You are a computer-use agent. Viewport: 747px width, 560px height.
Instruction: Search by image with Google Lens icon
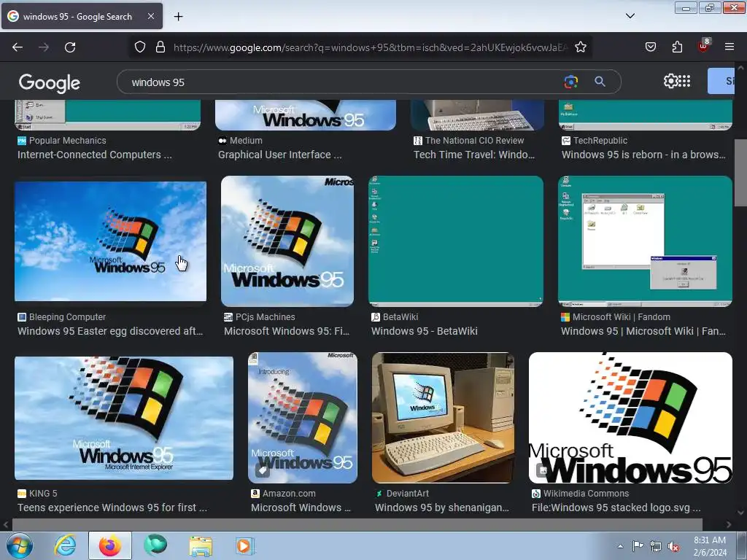(570, 82)
